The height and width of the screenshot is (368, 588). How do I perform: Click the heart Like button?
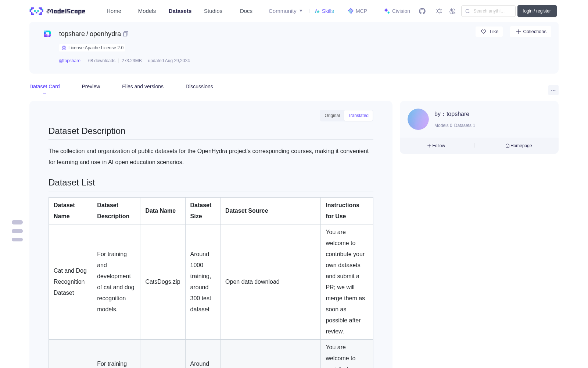coord(490,32)
